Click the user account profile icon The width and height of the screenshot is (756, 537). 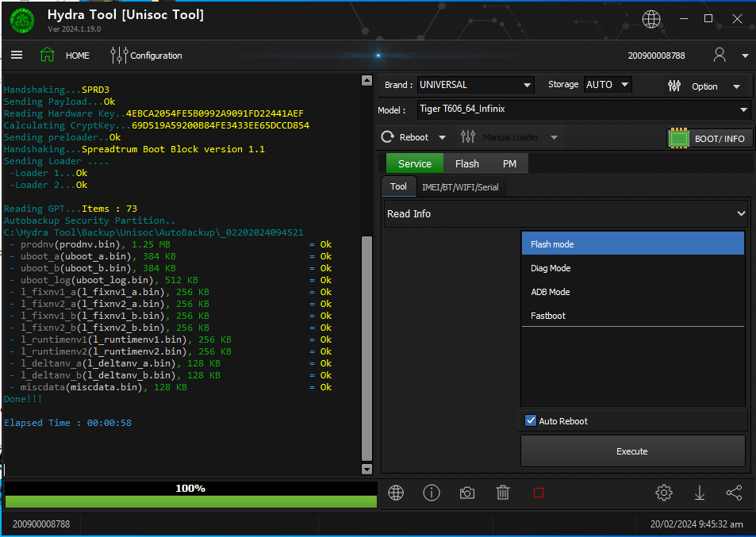pyautogui.click(x=720, y=55)
